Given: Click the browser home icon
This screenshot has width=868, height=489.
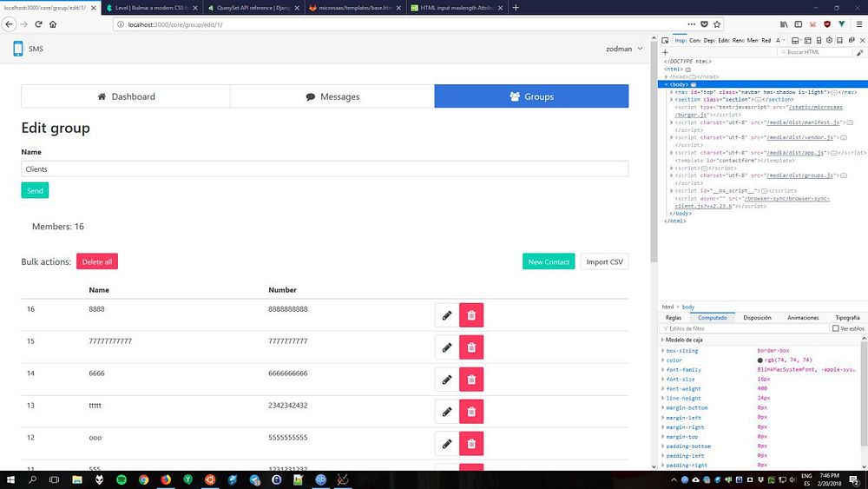Looking at the screenshot, I should coord(53,24).
